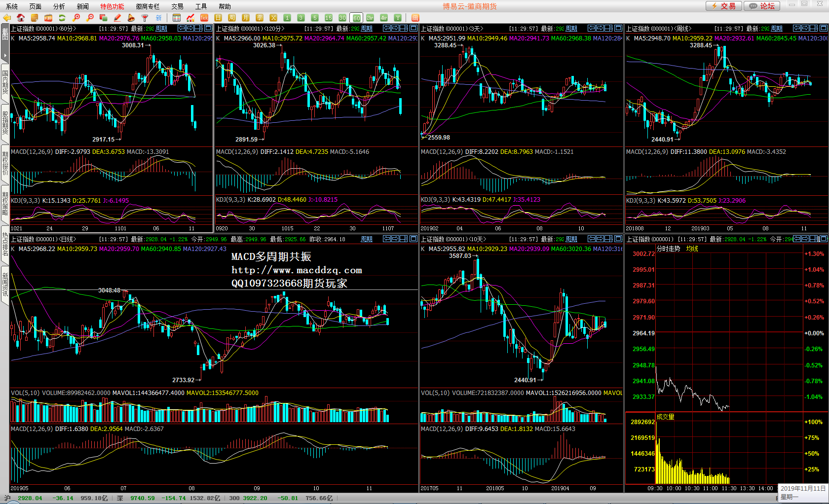829x504 pixels.
Task: Click the blue 新 toolbar icon
Action: tap(159, 18)
